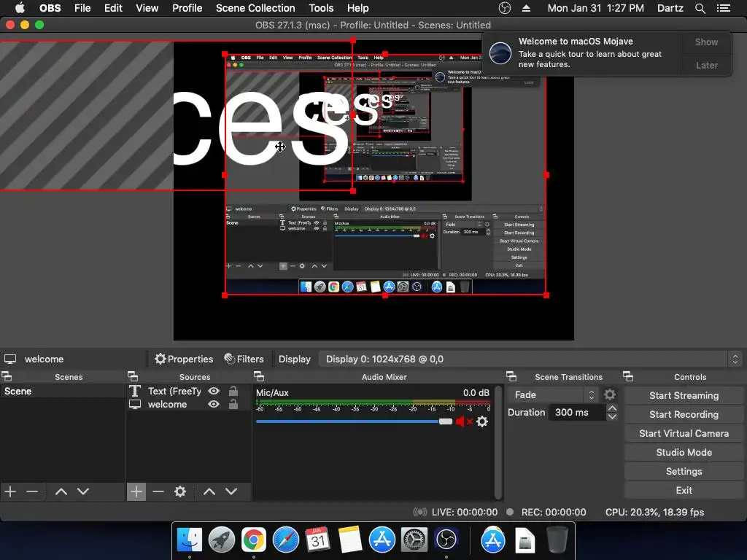
Task: Decrease transition duration with down arrow
Action: tap(612, 416)
